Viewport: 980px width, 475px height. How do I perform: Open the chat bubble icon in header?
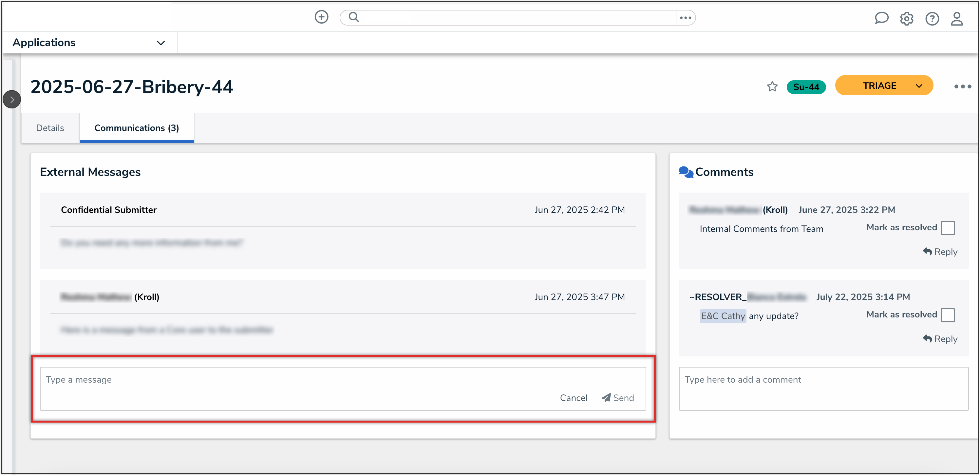tap(881, 18)
